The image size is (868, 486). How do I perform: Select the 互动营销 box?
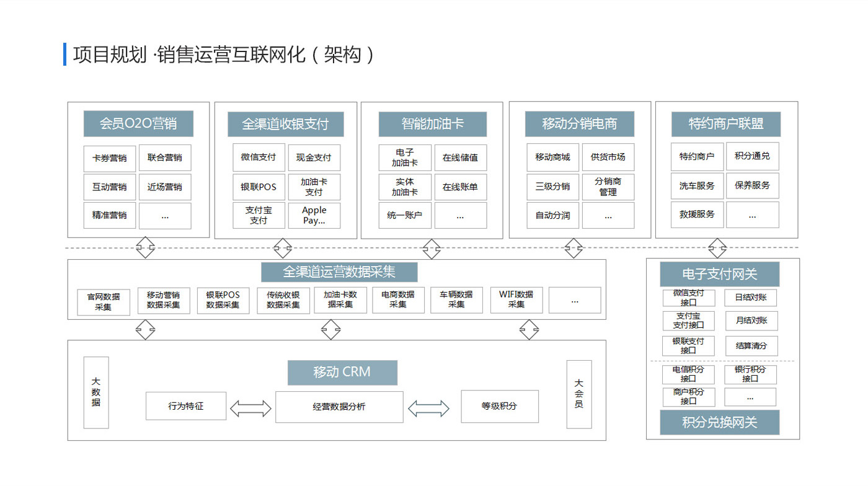(109, 187)
